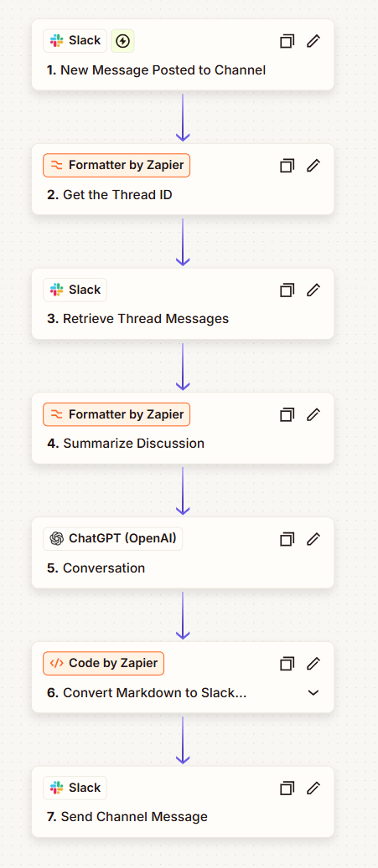Viewport: 378px width, 868px height.
Task: Click pencil icon on Send Channel Message step
Action: click(313, 788)
